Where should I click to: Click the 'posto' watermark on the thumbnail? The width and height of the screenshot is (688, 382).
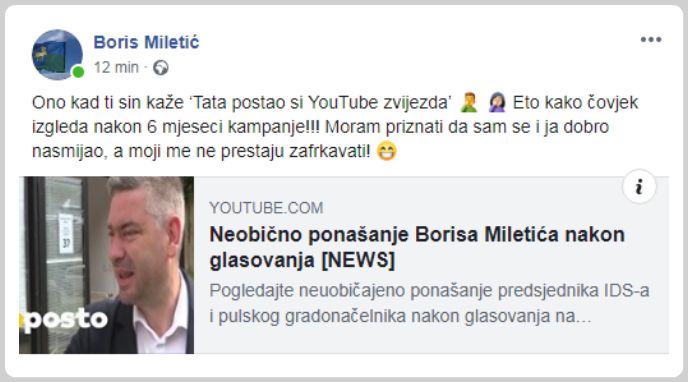pyautogui.click(x=64, y=320)
